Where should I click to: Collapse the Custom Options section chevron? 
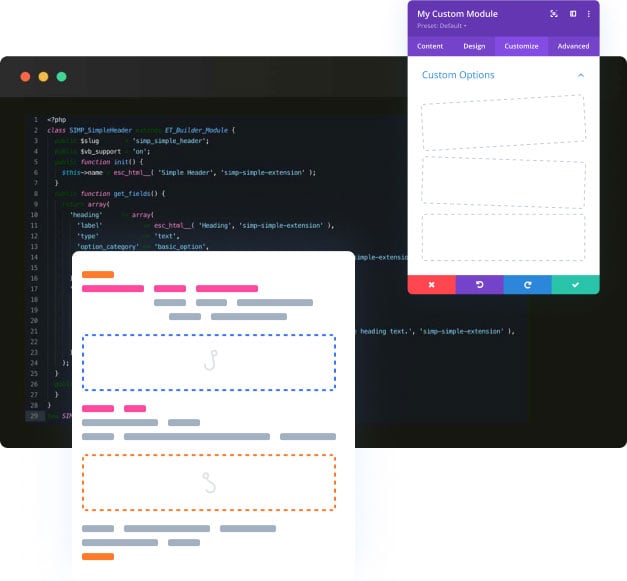pos(581,75)
